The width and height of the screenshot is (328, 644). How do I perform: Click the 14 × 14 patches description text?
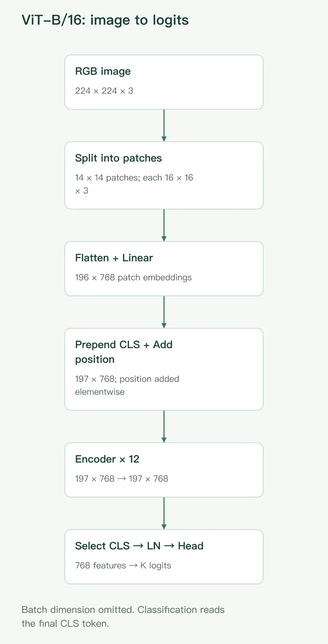coord(134,184)
